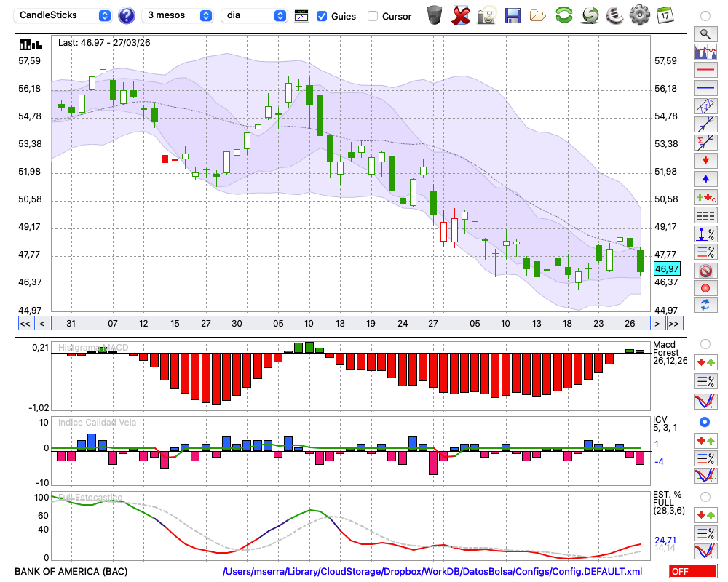This screenshot has width=728, height=582.
Task: Click the >> fast-forward navigation button
Action: [674, 324]
